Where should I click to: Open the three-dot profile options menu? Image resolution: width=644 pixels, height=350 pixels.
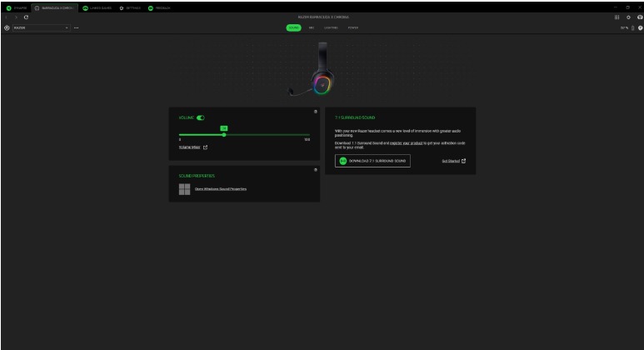click(x=77, y=28)
